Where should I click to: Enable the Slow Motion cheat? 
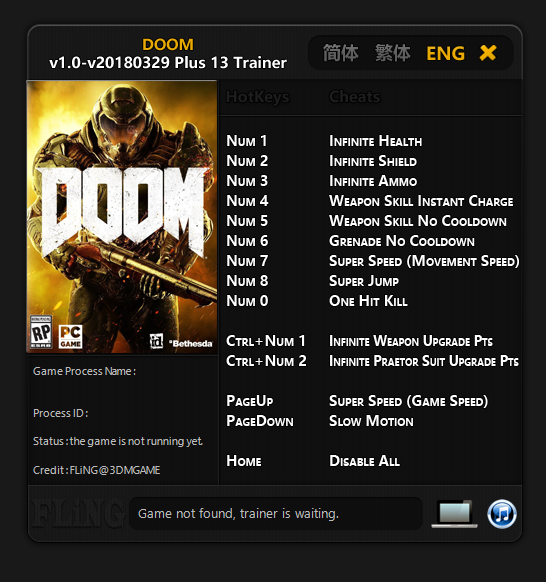[x=371, y=421]
